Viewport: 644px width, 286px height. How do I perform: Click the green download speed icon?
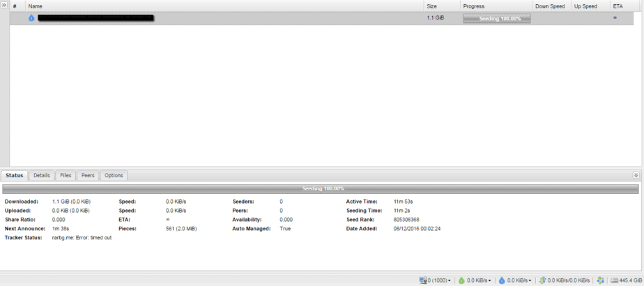pyautogui.click(x=461, y=280)
